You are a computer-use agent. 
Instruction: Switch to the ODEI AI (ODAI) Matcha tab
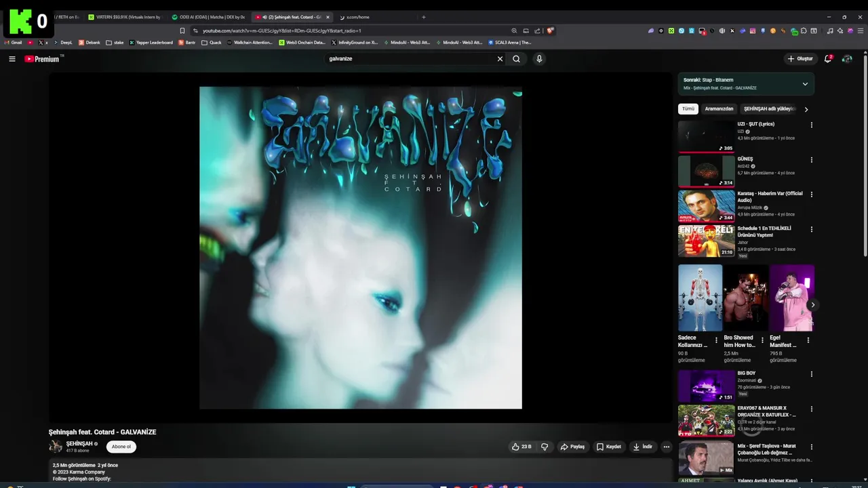click(209, 17)
